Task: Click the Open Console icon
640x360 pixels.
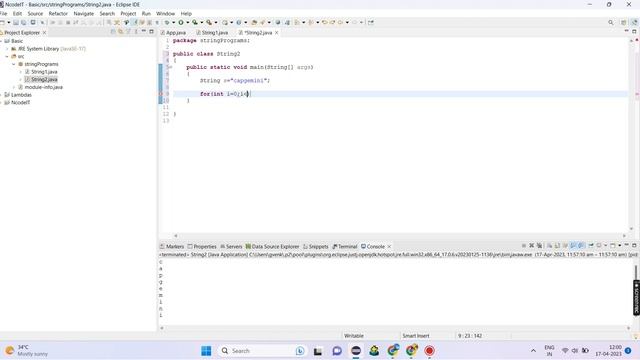Action: pos(613,246)
